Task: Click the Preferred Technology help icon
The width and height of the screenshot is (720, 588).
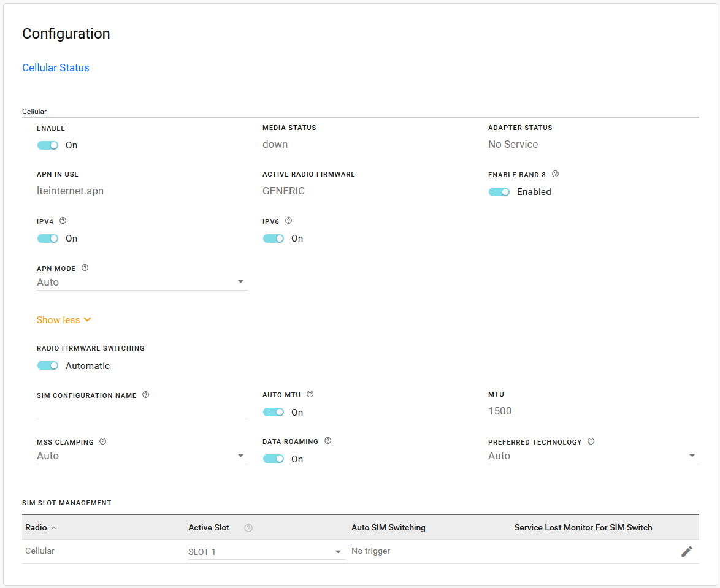Action: coord(591,441)
